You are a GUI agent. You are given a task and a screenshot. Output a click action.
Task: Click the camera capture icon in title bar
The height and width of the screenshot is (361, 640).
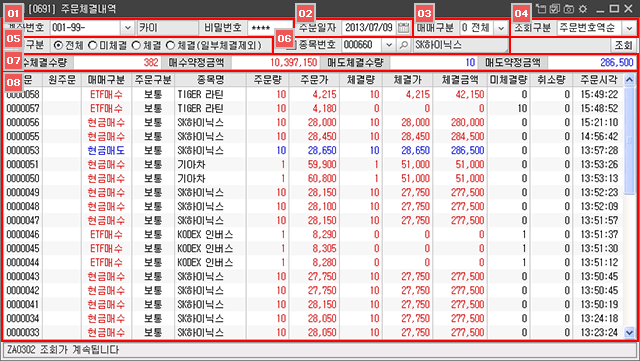(569, 9)
